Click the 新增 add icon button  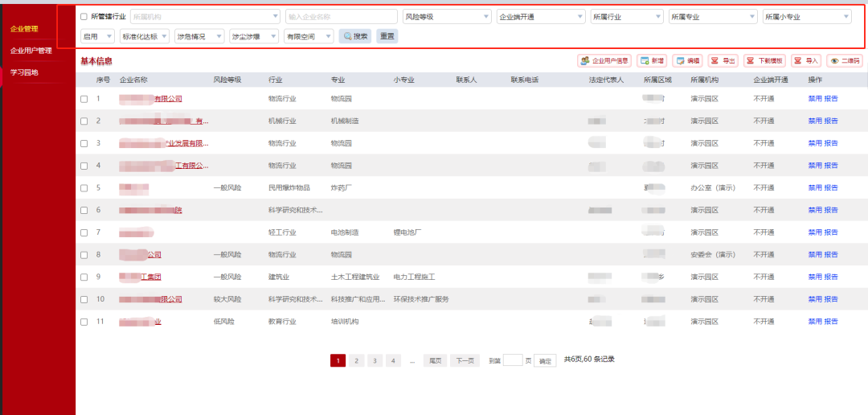click(652, 61)
